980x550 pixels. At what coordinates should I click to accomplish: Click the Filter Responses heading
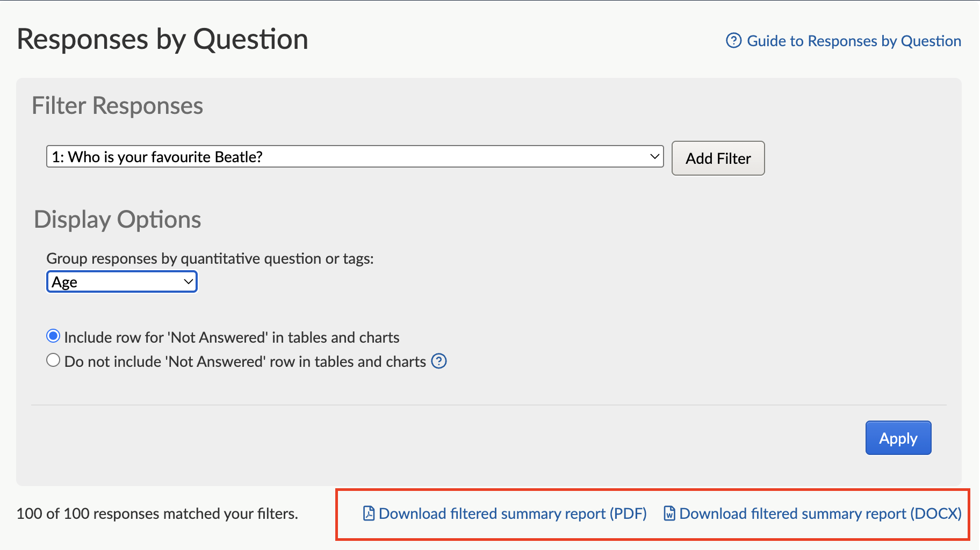[118, 105]
